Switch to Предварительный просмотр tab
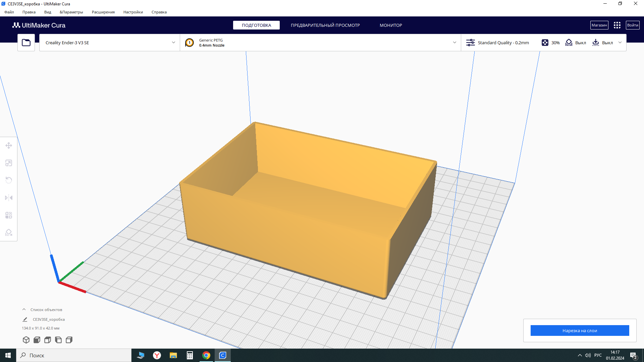 325,25
